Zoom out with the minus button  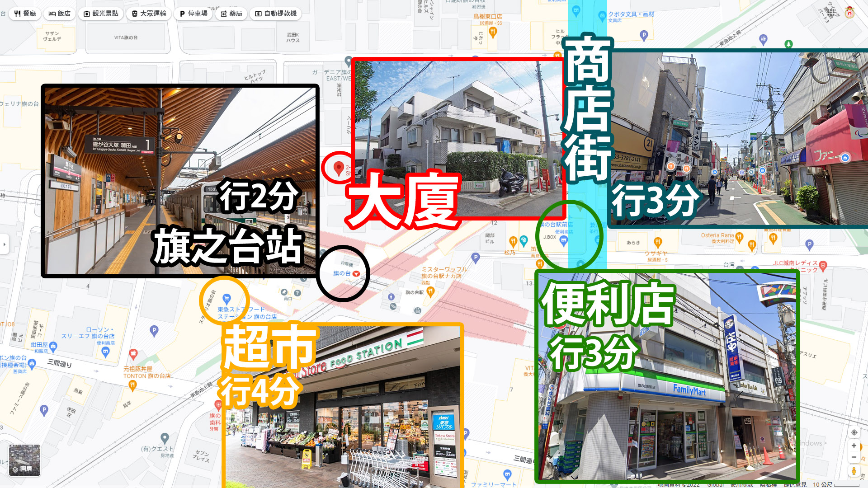(x=854, y=457)
